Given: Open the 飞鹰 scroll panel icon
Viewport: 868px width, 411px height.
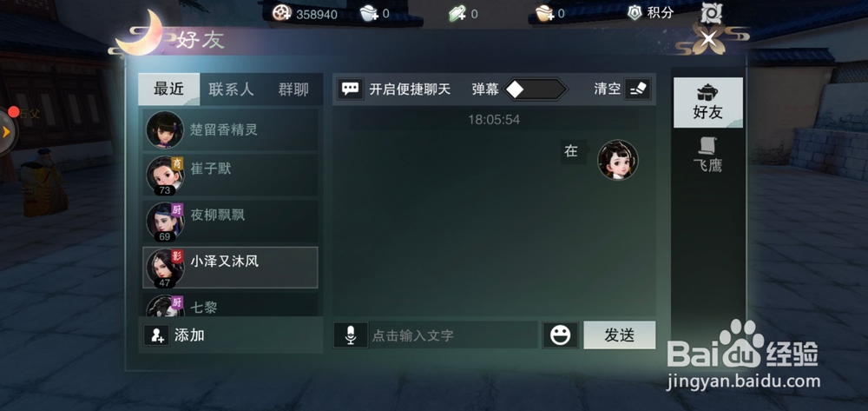Looking at the screenshot, I should [707, 146].
